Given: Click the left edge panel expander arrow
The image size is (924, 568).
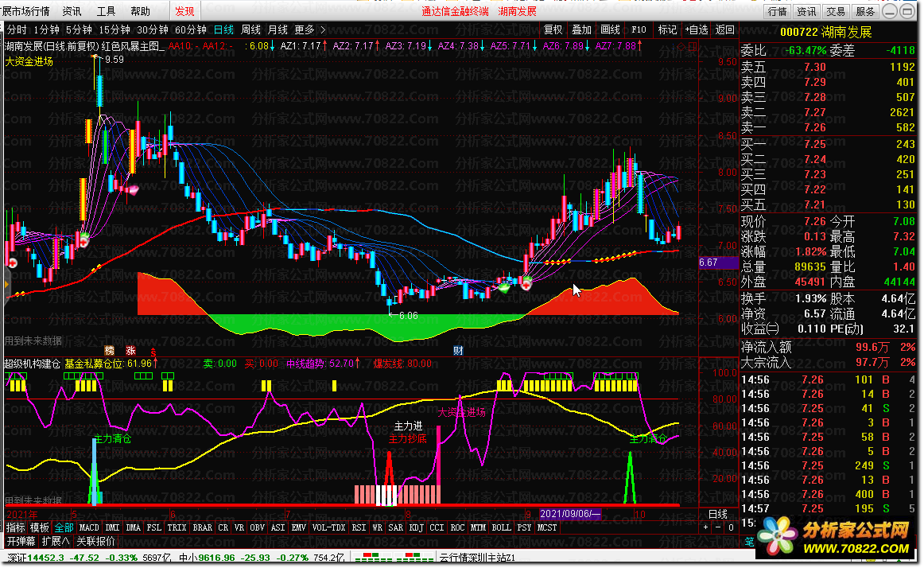Looking at the screenshot, I should click(x=6, y=285).
